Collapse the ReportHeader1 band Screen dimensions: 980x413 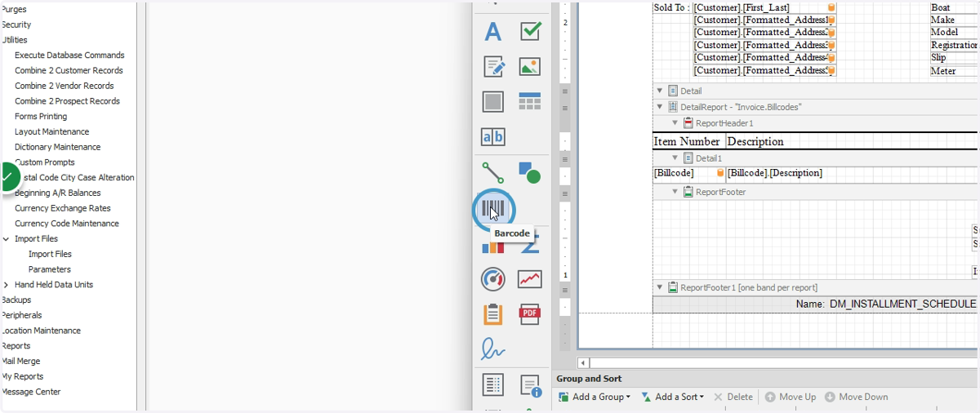pyautogui.click(x=675, y=123)
